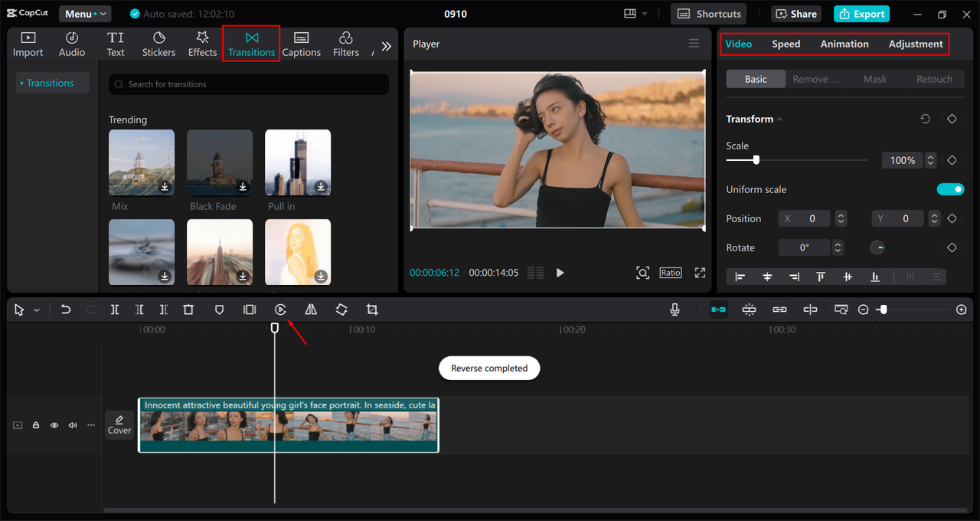Viewport: 980px width, 521px height.
Task: Zoom out the timeline with minus icon
Action: coord(864,310)
